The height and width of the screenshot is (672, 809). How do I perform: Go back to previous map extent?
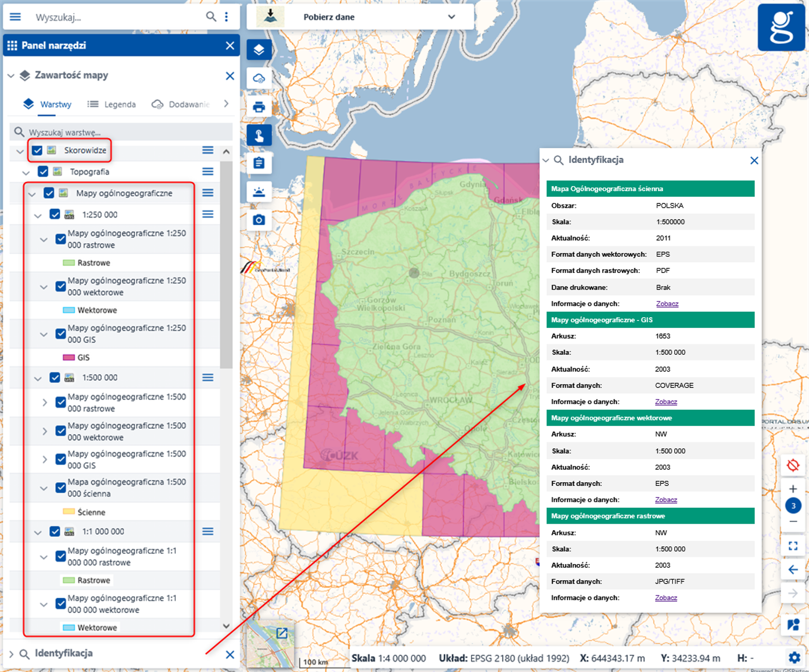pos(793,570)
